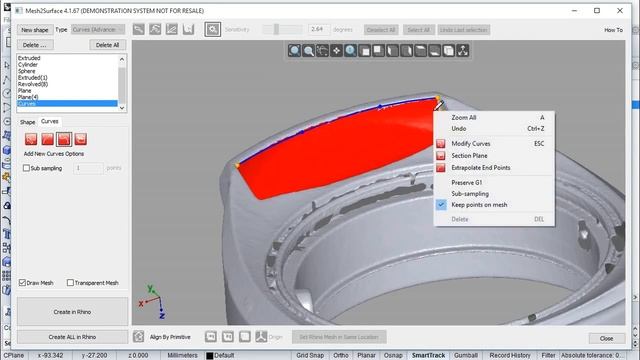Click the fourth disabled selection tool icon
Screen dimensions: 640x360
point(188,29)
